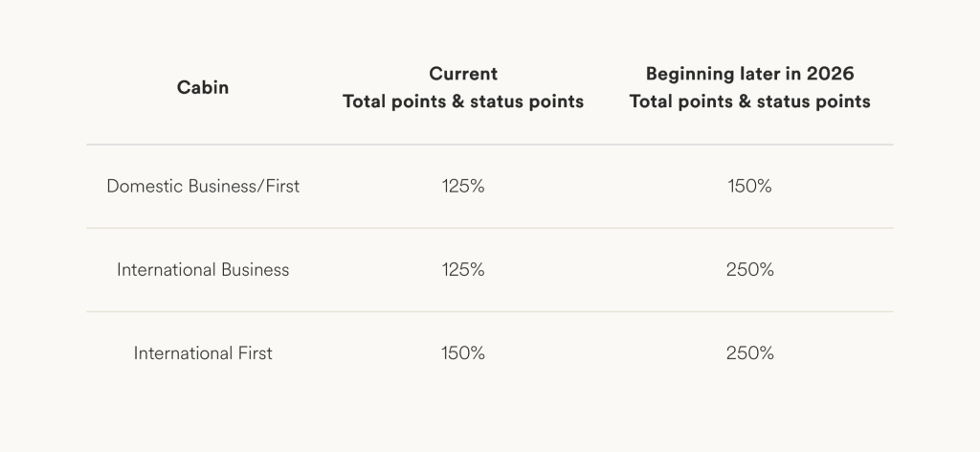Select the International First row label
The height and width of the screenshot is (452, 980).
203,353
